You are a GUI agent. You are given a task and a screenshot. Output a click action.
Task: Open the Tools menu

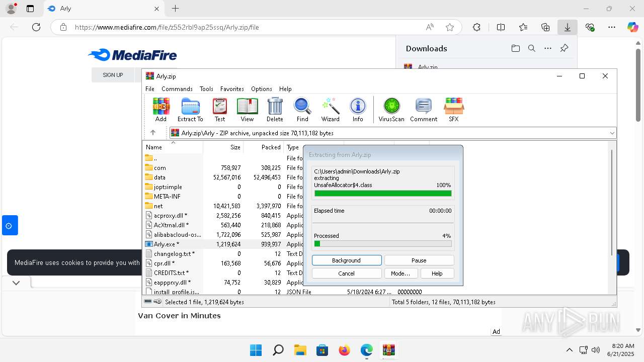coord(206,88)
